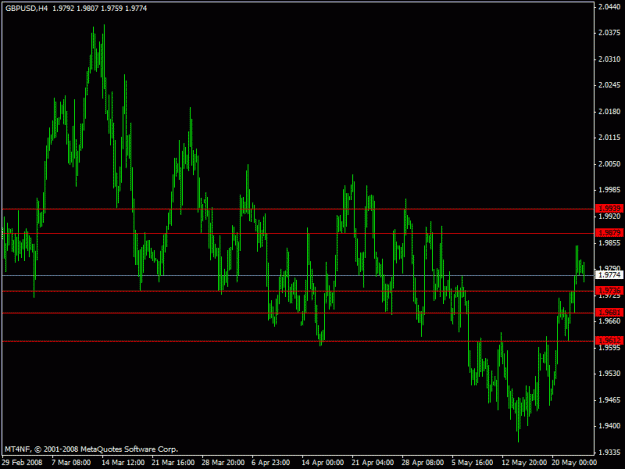Click the 2.0440 price axis label

[x=609, y=7]
